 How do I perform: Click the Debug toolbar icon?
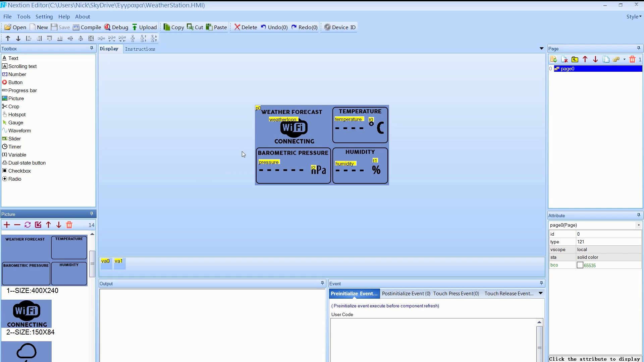(107, 27)
